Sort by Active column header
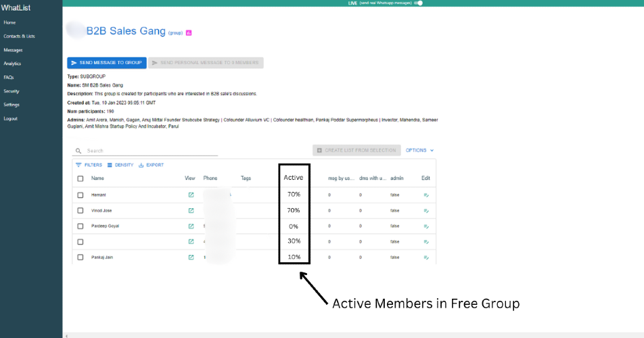 (294, 178)
